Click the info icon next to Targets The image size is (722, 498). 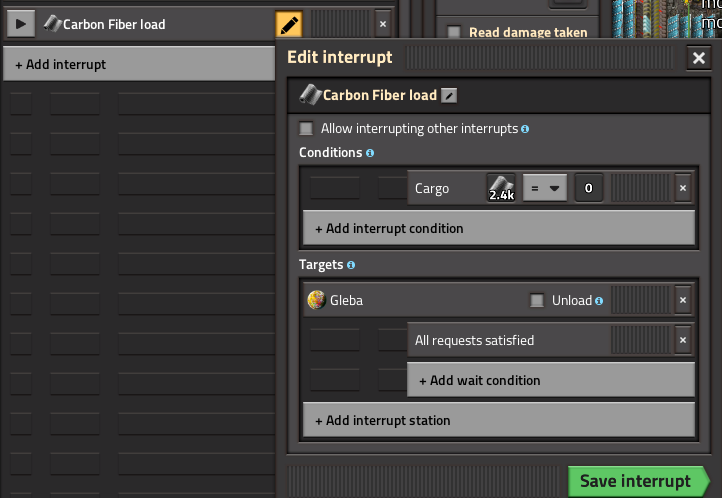[351, 265]
